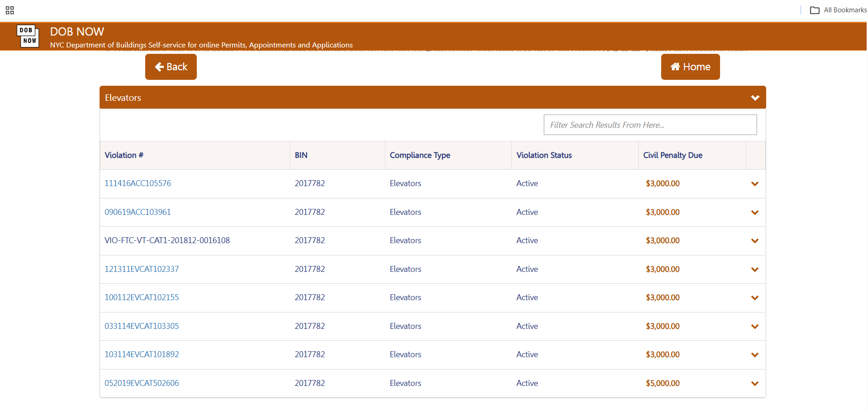The height and width of the screenshot is (411, 868).
Task: Expand row details for 100112EVCAT102155
Action: (755, 298)
